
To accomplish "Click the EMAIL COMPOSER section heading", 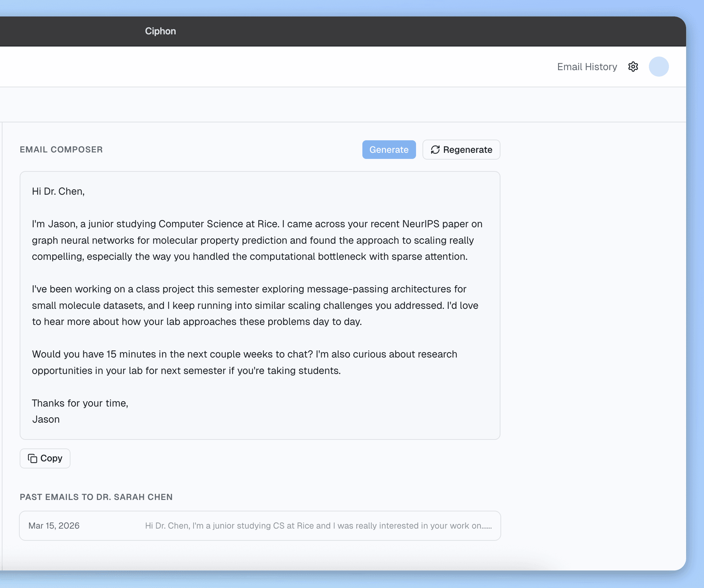I will point(61,150).
